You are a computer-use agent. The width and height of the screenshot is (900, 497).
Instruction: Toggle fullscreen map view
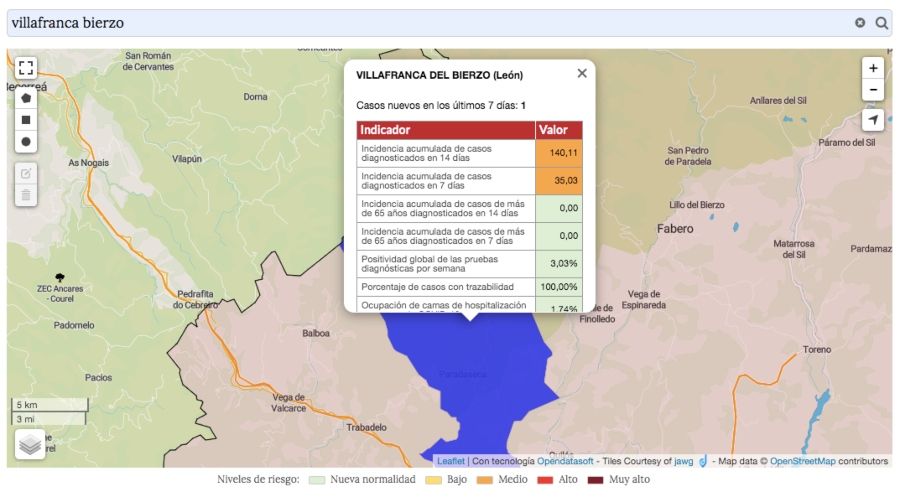[26, 68]
